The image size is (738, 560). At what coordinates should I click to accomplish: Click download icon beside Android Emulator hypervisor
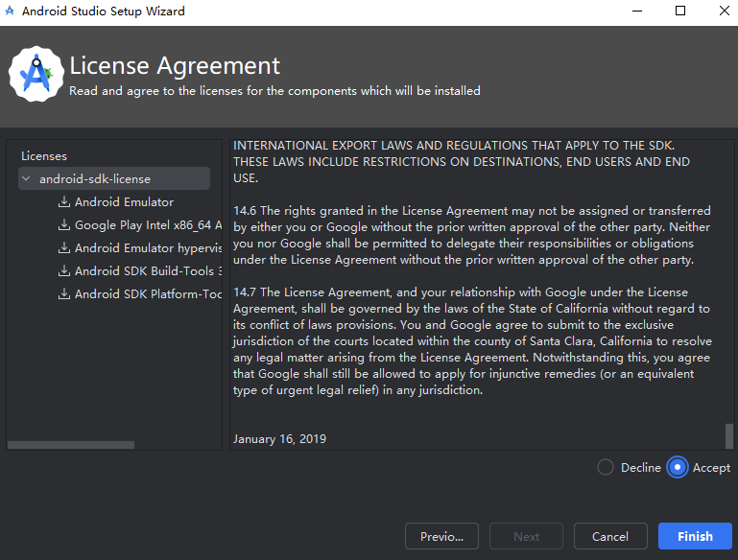(x=64, y=247)
